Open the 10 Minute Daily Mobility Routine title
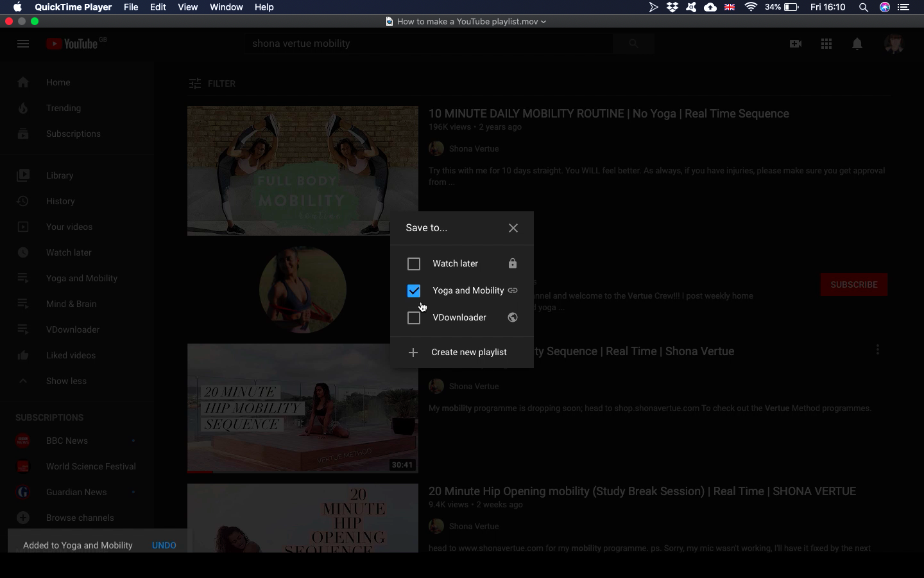 coord(609,114)
